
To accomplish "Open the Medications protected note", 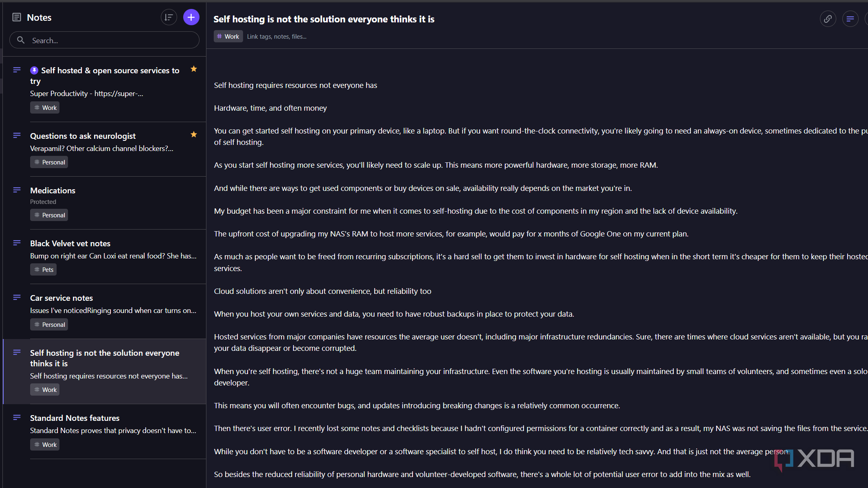I will point(53,190).
